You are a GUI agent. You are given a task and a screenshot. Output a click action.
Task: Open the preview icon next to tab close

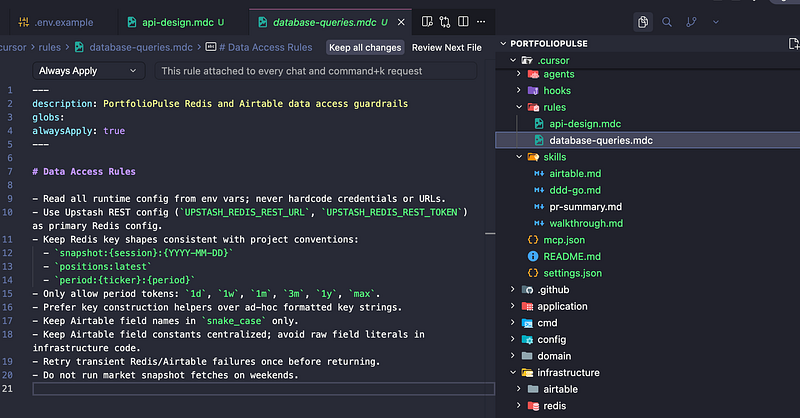coord(427,21)
